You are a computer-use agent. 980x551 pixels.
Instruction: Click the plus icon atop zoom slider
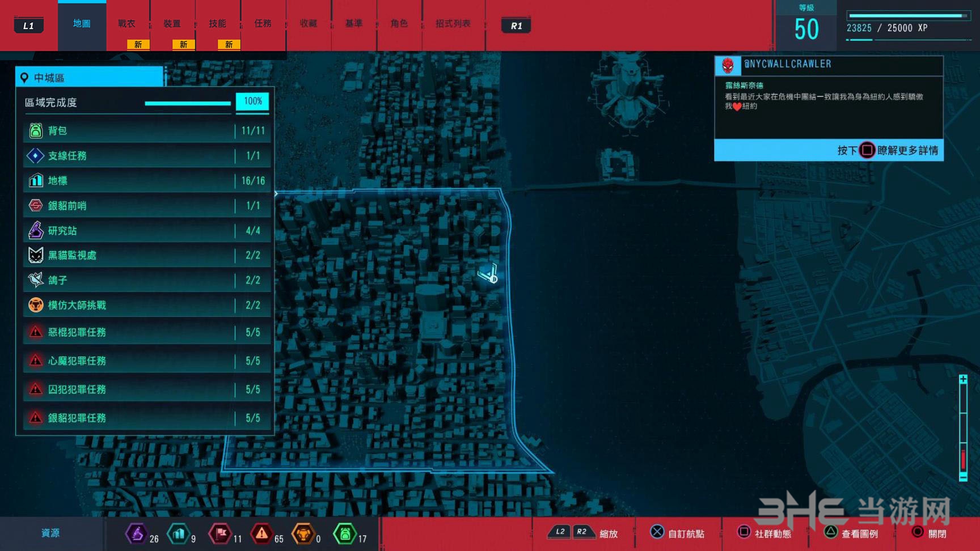click(x=963, y=379)
